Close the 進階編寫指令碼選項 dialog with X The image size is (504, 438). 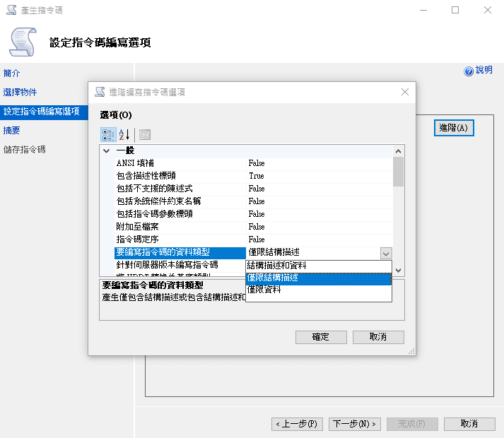click(x=404, y=92)
